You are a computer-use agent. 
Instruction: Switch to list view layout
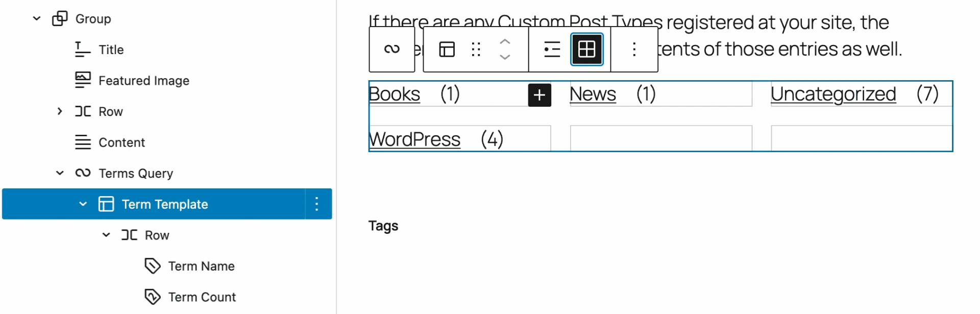552,50
